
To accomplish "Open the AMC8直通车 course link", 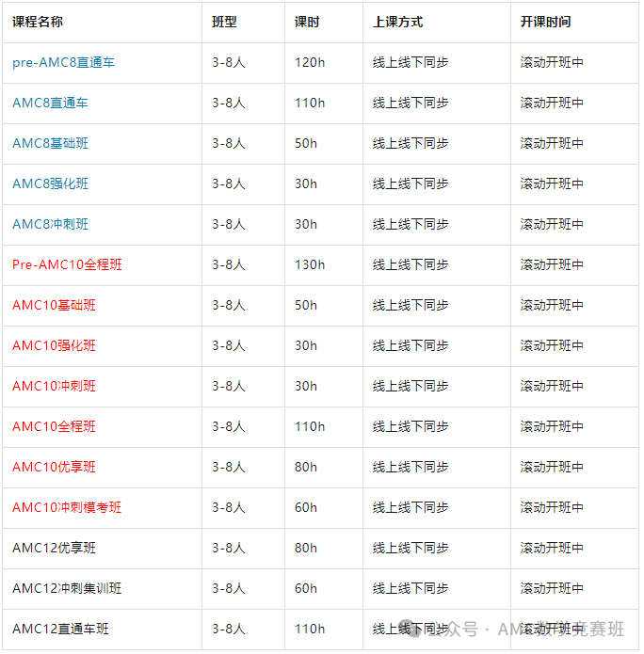I will (50, 103).
